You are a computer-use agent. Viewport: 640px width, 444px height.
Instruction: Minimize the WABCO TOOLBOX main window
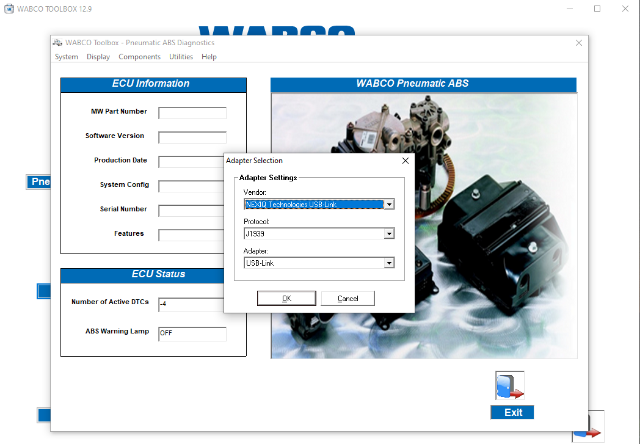click(x=570, y=9)
